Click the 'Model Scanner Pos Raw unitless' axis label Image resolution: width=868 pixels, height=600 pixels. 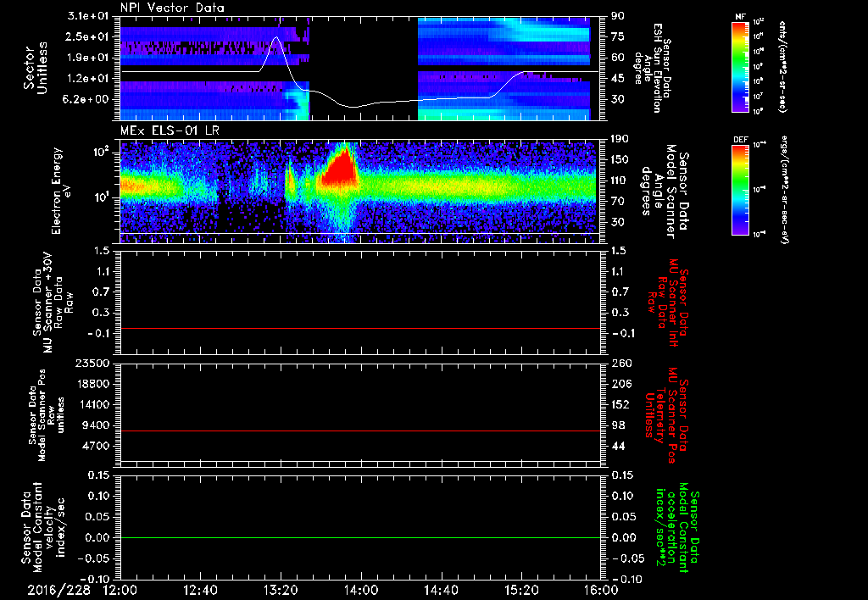click(47, 415)
